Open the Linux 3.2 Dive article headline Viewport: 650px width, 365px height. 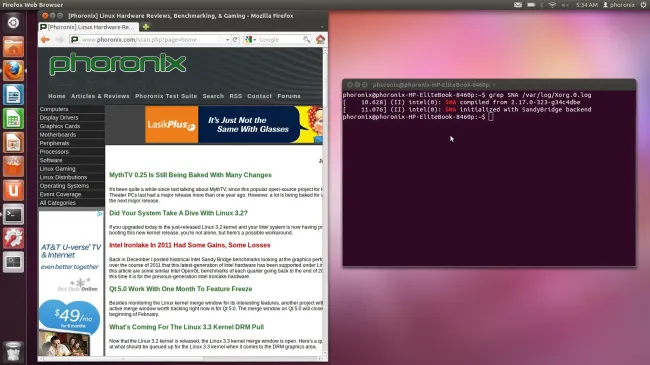pos(178,213)
